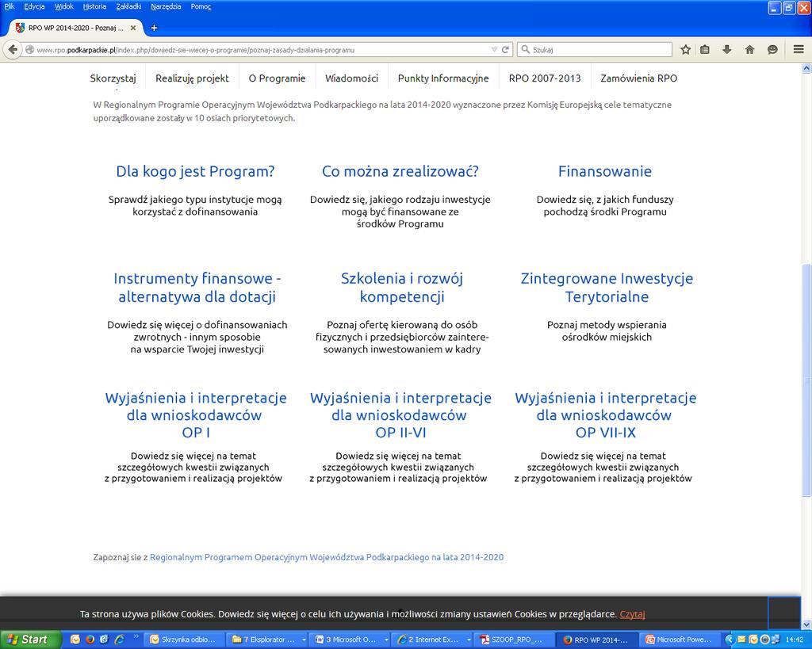This screenshot has width=812, height=649.
Task: Open the 3 Microsoft Office taskbar group
Action: 351,639
